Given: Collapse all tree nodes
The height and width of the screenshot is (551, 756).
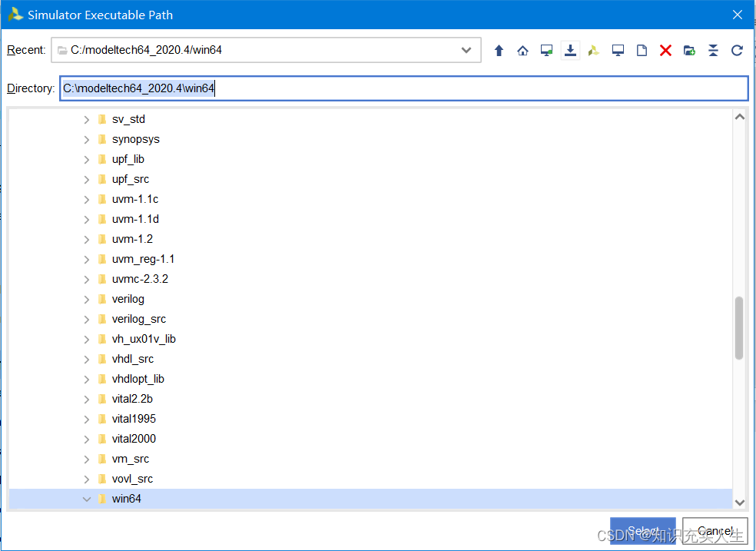Looking at the screenshot, I should point(713,51).
